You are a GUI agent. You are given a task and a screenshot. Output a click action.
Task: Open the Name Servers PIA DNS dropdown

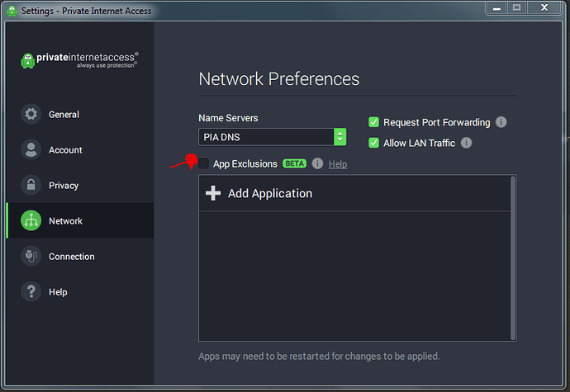click(x=273, y=137)
